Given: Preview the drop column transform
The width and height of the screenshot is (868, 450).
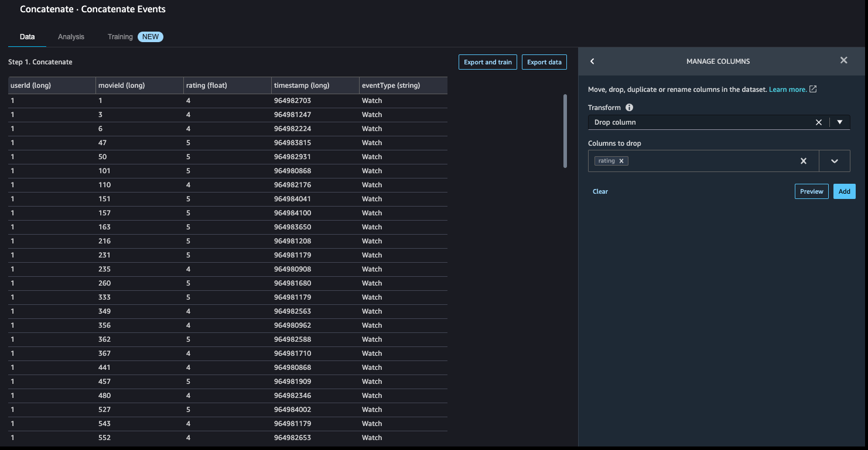Looking at the screenshot, I should (811, 191).
